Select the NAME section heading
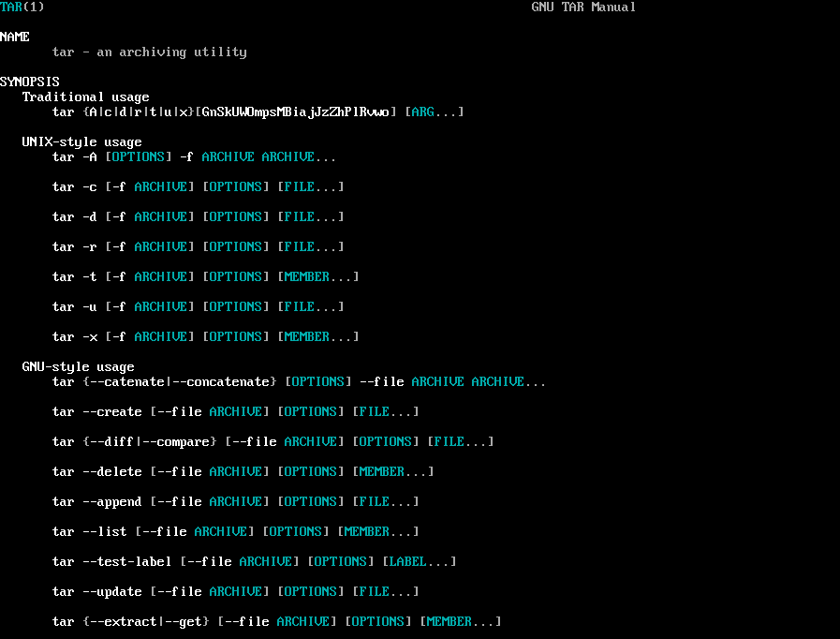840x639 pixels. 15,37
